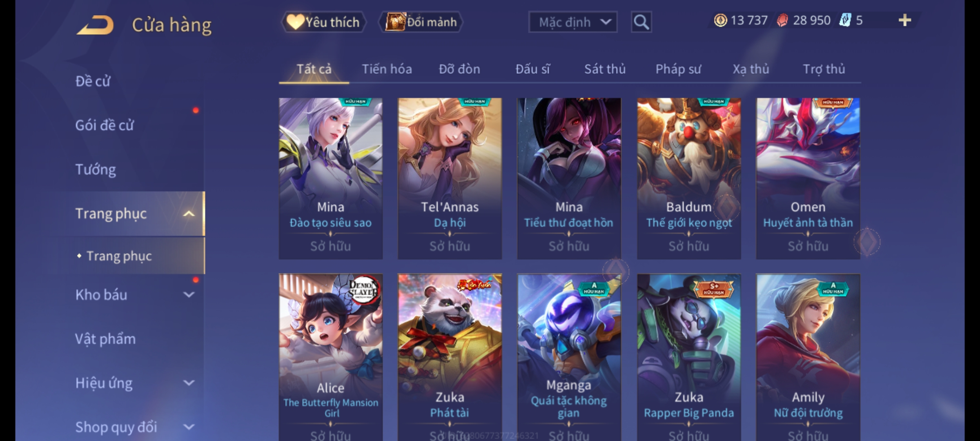Tap the plus icon to add currency

(905, 20)
